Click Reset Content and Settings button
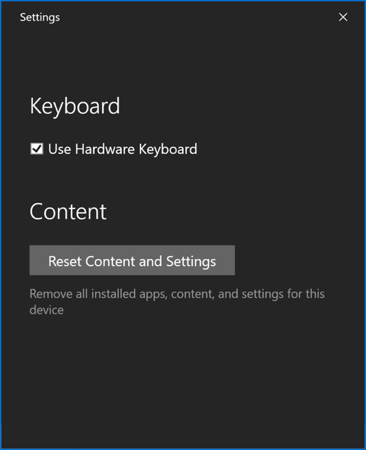The width and height of the screenshot is (366, 450). pyautogui.click(x=132, y=260)
